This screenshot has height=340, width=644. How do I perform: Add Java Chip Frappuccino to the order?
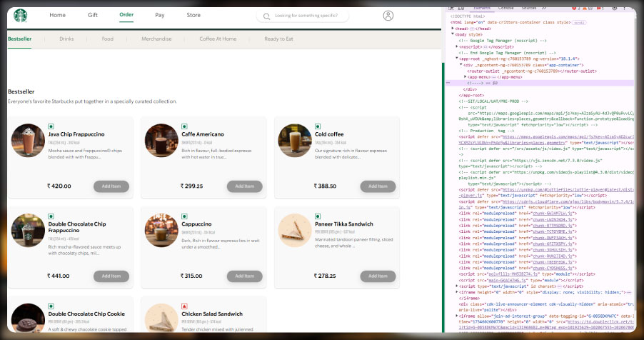tap(111, 186)
